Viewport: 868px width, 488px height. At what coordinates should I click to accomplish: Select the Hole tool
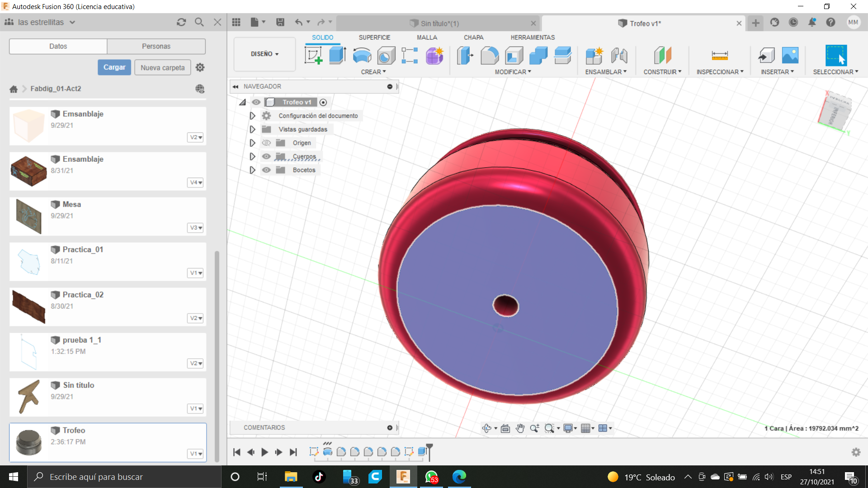point(386,56)
